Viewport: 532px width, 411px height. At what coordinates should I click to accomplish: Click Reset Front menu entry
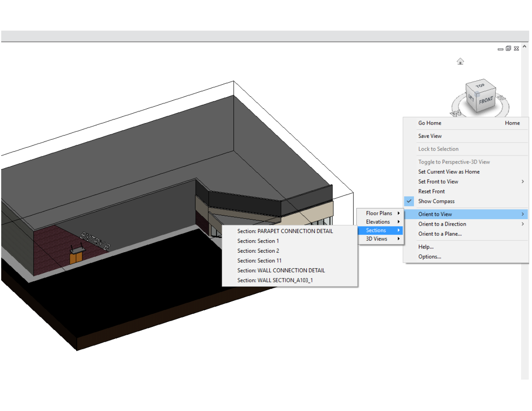(466, 191)
